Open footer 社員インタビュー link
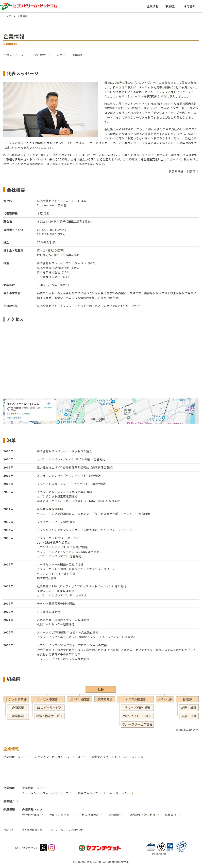Image resolution: width=202 pixels, height=868 pixels. [x=62, y=815]
